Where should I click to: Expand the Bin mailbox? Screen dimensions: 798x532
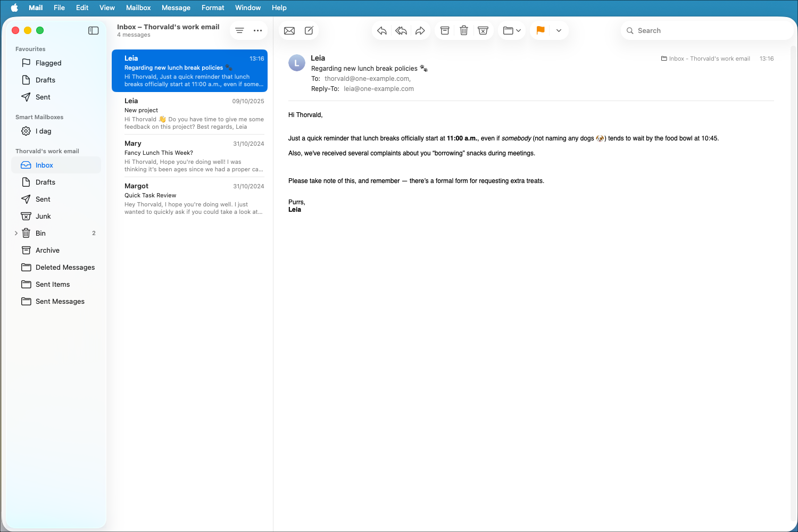(x=15, y=232)
